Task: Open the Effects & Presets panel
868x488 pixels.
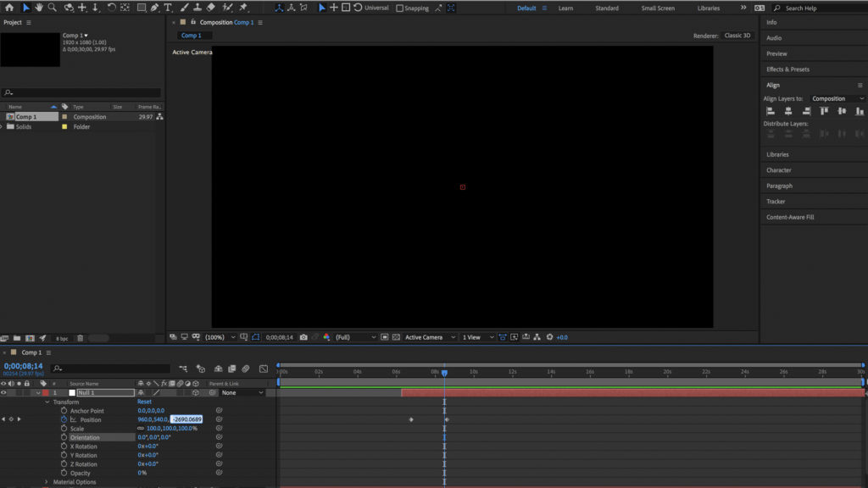Action: (x=787, y=69)
